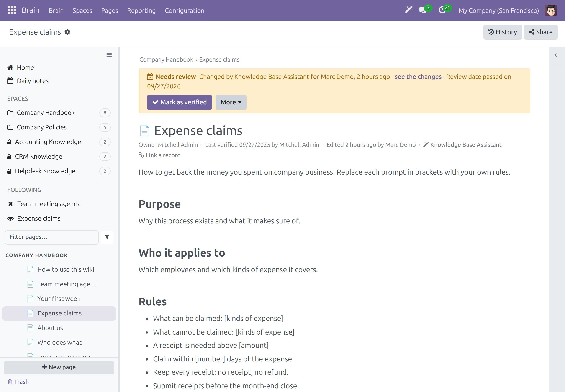Open the Configuration menu

click(x=184, y=10)
